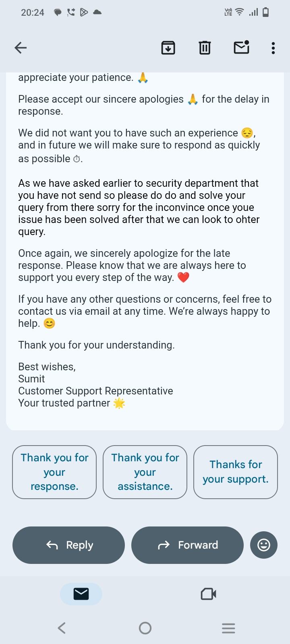Viewport: 290px width, 644px height.
Task: Open the three-dot more options menu
Action: tap(273, 48)
